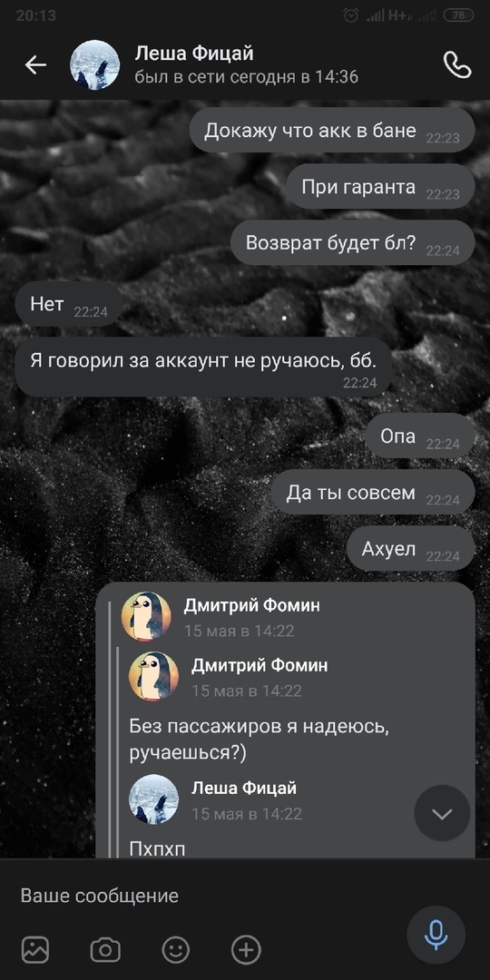Go back using the arrow icon
490x980 pixels.
pyautogui.click(x=35, y=64)
